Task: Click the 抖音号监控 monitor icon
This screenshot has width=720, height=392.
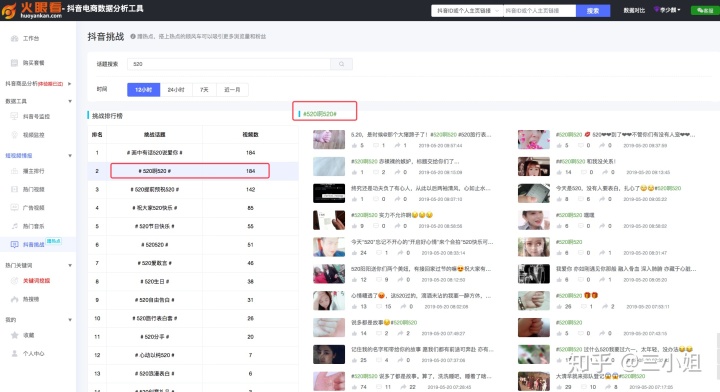Action: click(x=15, y=117)
